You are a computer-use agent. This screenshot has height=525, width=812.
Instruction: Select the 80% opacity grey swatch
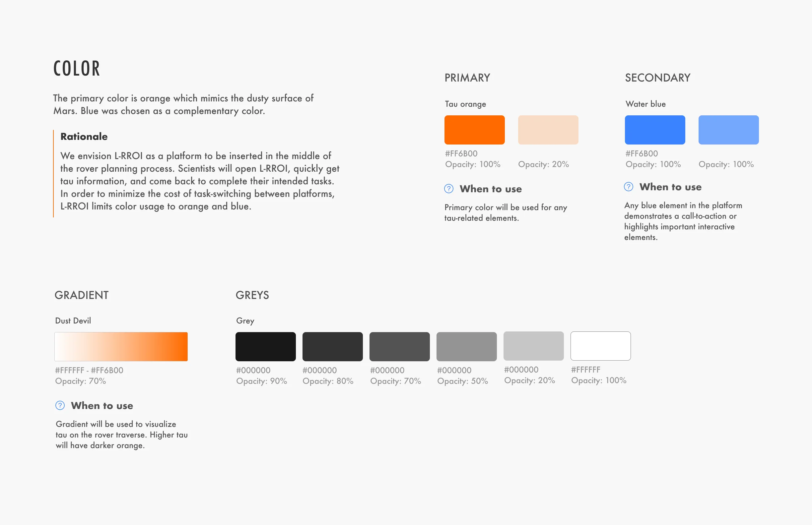tap(332, 346)
